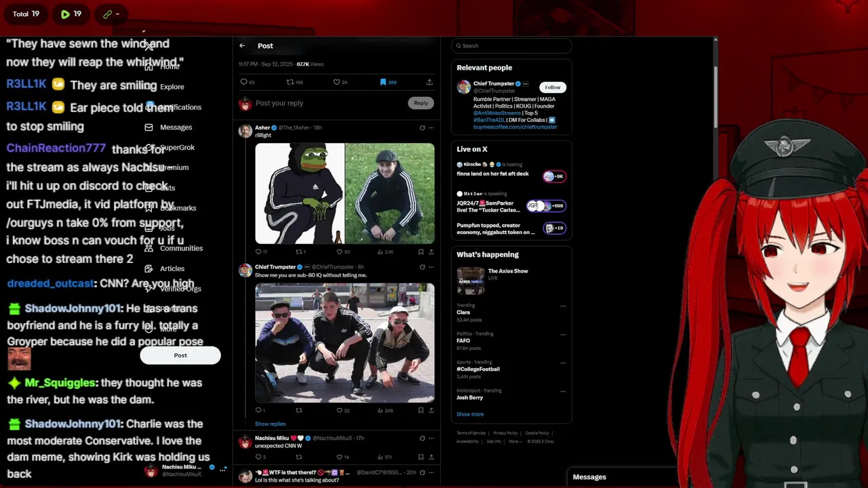
Task: Click the white Post button in sidebar
Action: point(180,355)
